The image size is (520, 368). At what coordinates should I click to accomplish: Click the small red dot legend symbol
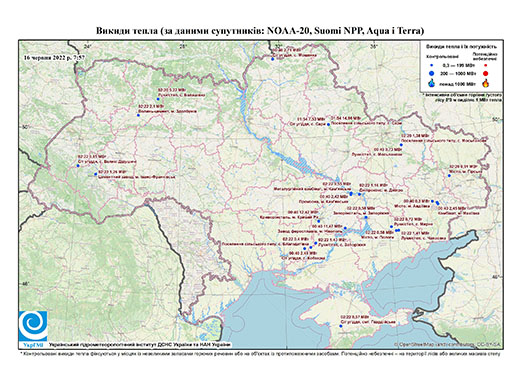485,65
